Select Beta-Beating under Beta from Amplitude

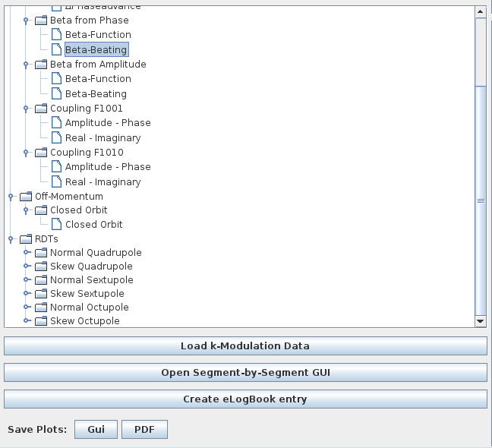pyautogui.click(x=96, y=94)
